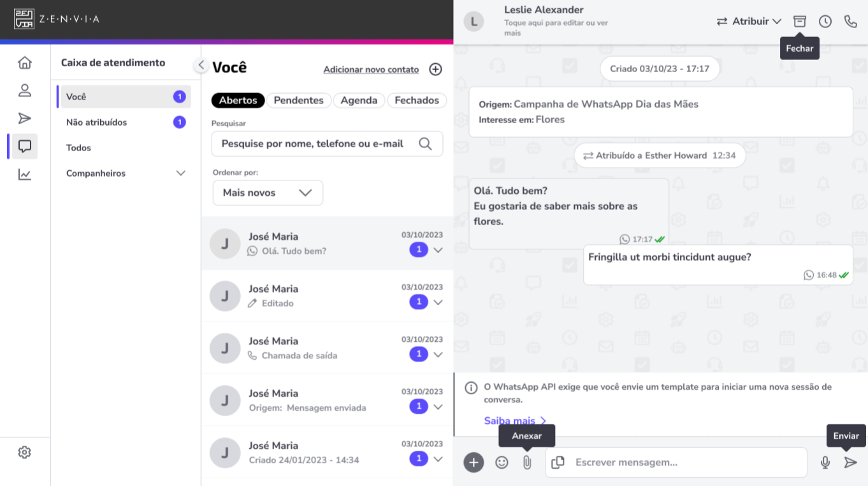Viewport: 868px width, 486px height.
Task: Open the Atribuir dropdown
Action: coord(749,21)
